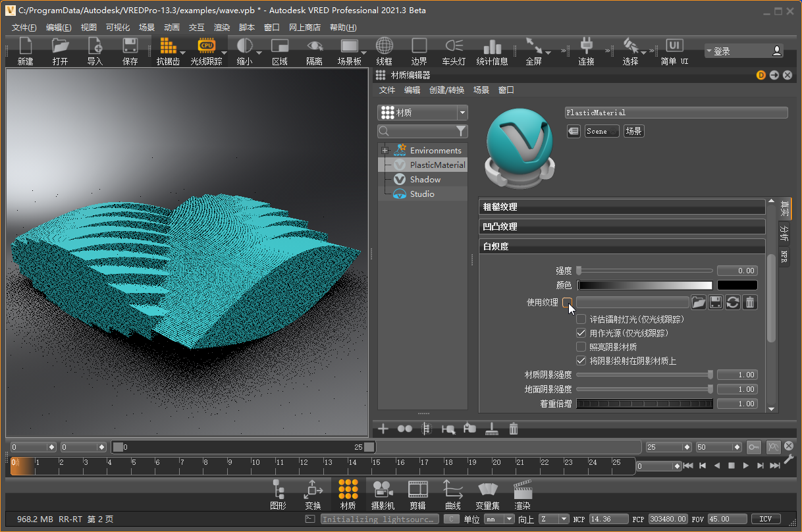Click the Scene (场景) button beside the Scene field
The width and height of the screenshot is (802, 532).
[x=633, y=131]
